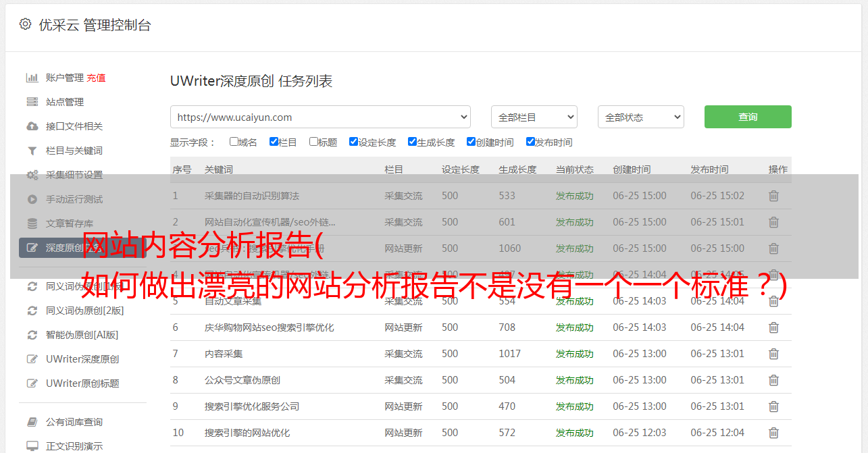Uncheck the 设定长度 field checkbox

[353, 142]
